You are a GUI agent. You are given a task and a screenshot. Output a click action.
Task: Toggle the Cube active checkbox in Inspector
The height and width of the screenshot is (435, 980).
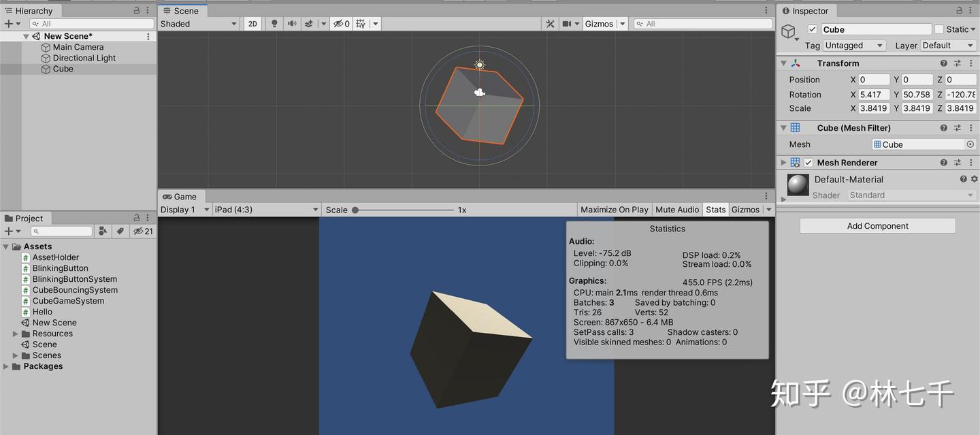813,29
